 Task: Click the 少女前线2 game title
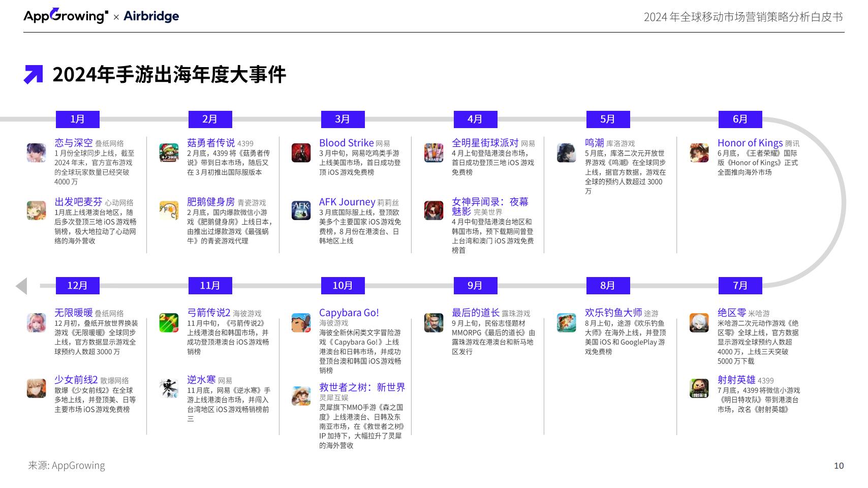click(x=76, y=380)
